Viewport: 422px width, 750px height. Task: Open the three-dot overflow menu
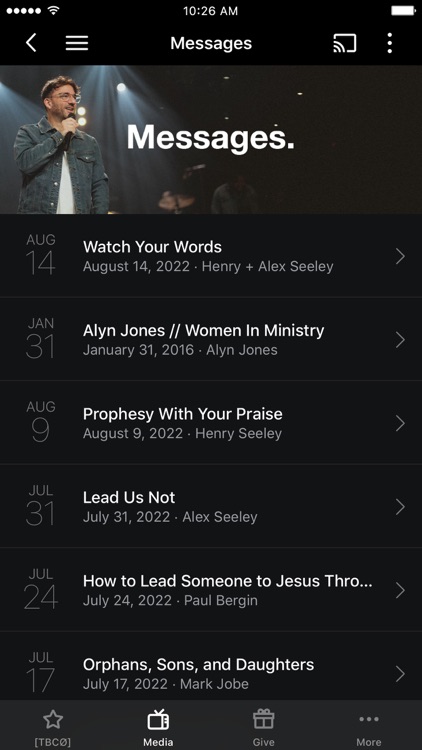click(390, 43)
